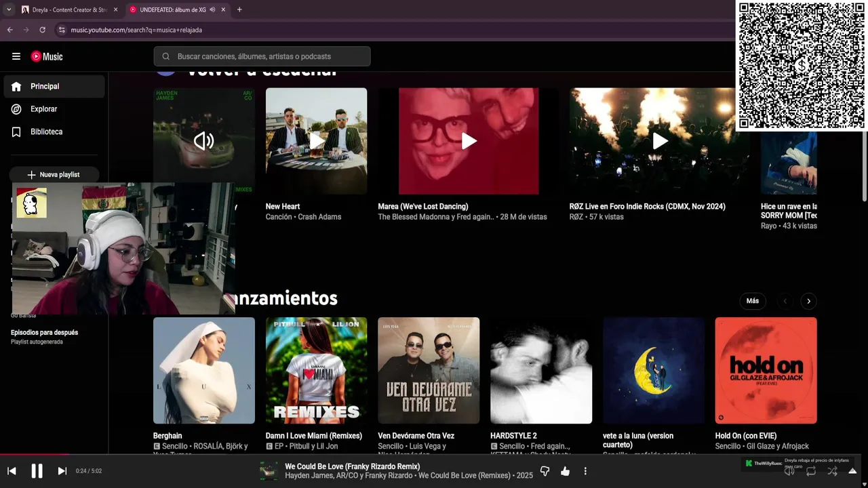This screenshot has width=868, height=488.
Task: Open Ven Devórame Otra Vez cover
Action: coord(429,371)
